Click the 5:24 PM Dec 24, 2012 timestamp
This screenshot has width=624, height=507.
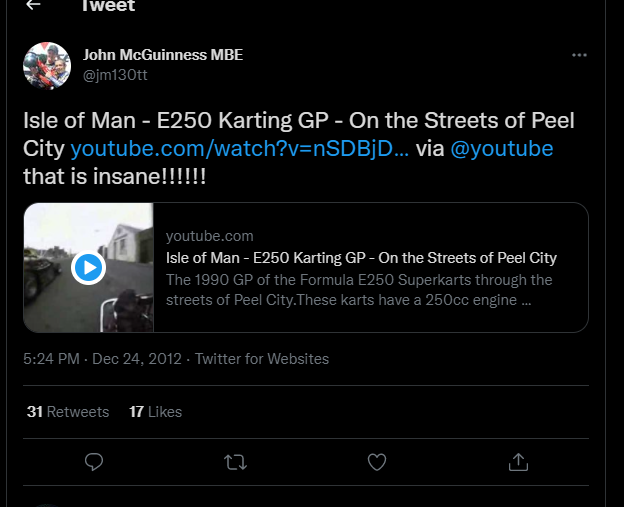click(102, 359)
